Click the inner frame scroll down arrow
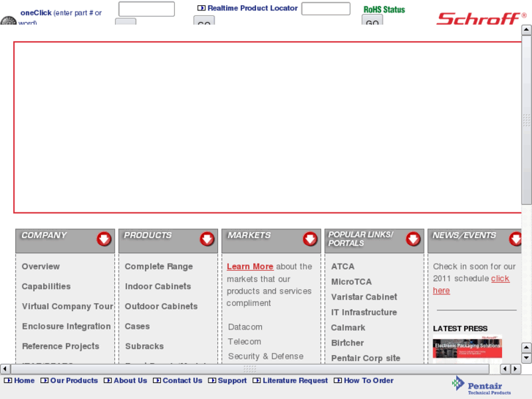The image size is (532, 399). click(526, 357)
